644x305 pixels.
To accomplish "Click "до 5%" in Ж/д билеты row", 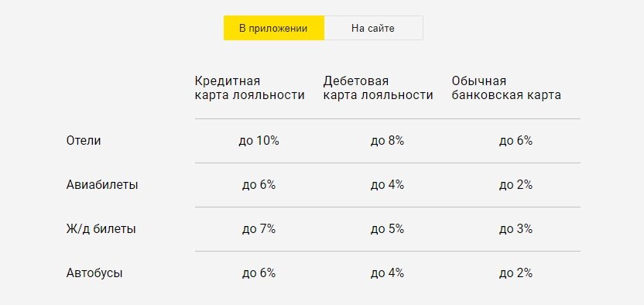I will coord(387,228).
